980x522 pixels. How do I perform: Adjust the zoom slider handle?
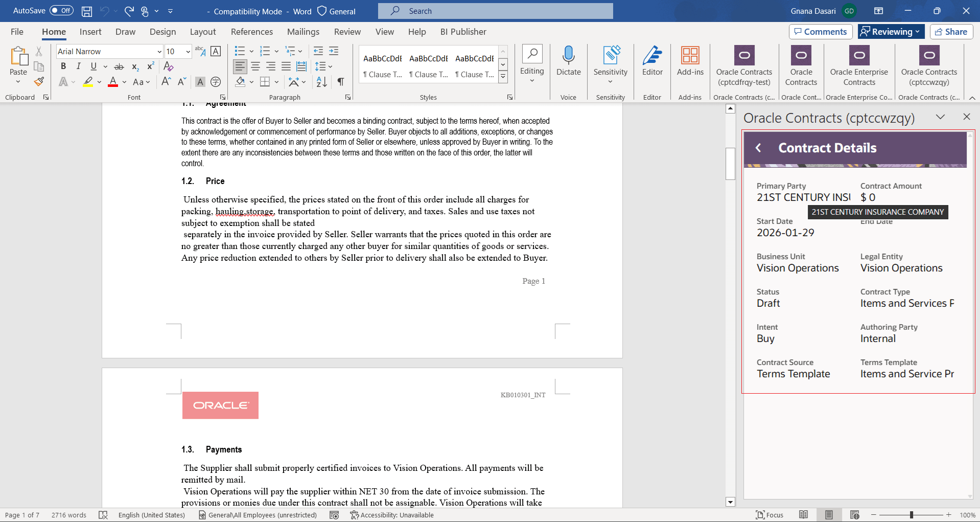pyautogui.click(x=912, y=515)
